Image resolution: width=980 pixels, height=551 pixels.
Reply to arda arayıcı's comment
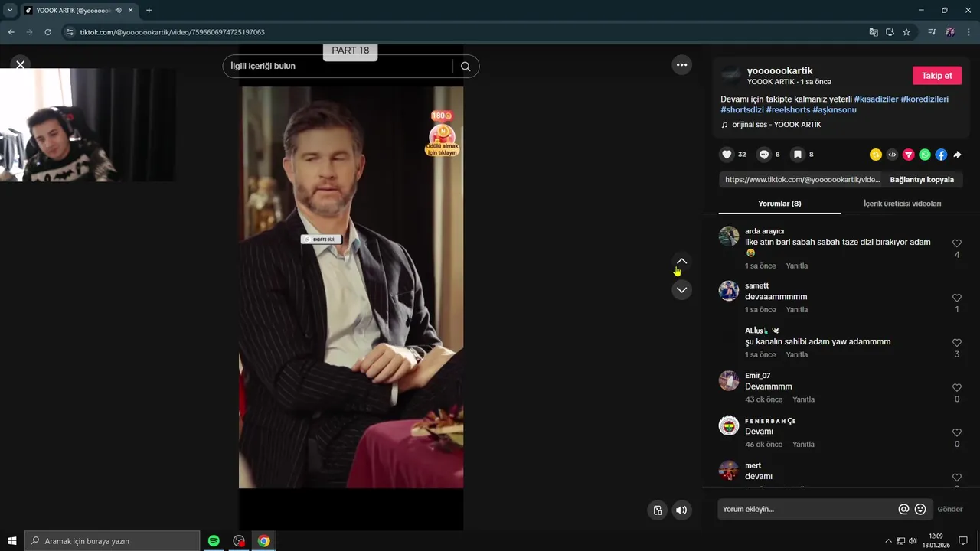pos(797,266)
